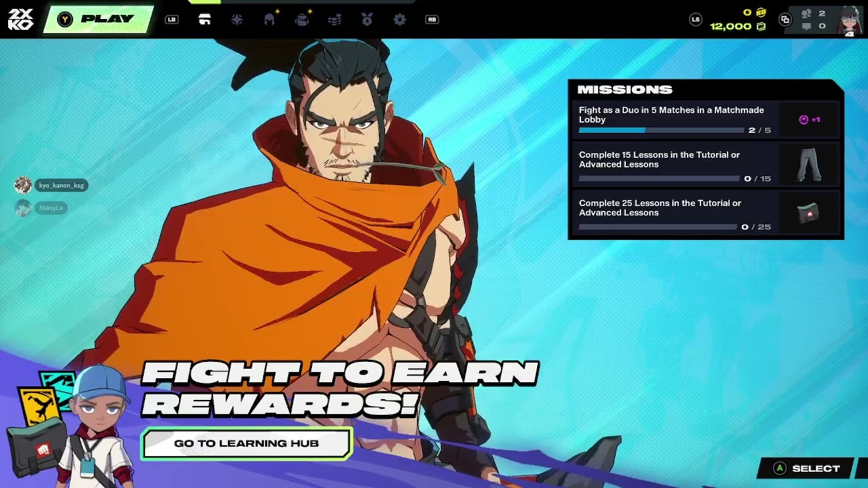
Task: Open the medal rewards tab
Action: click(x=367, y=20)
